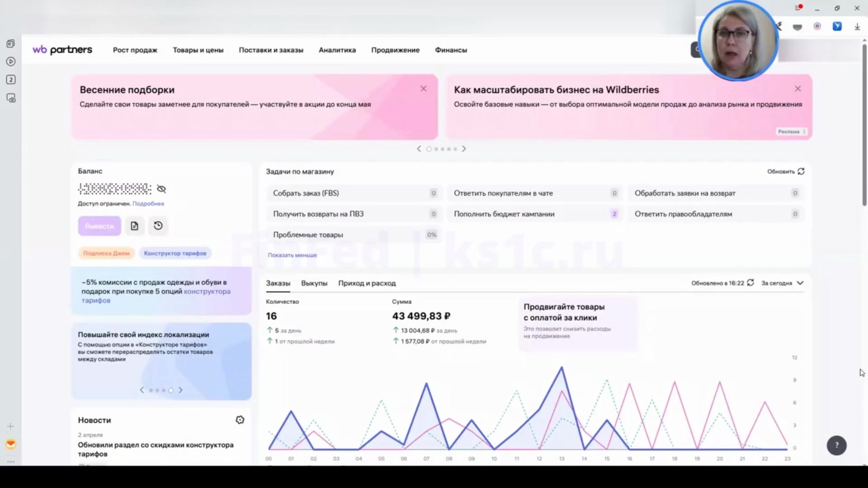The width and height of the screenshot is (868, 488).
Task: Expand the За сегодня period dropdown
Action: [x=783, y=283]
